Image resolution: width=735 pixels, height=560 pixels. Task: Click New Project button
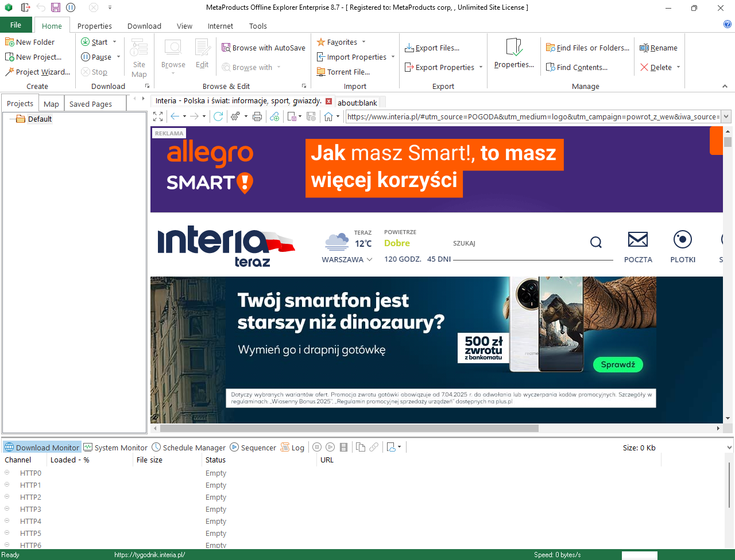33,57
